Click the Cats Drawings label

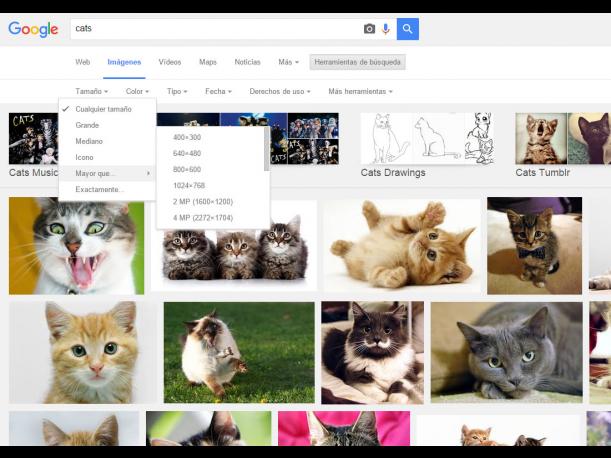point(393,173)
